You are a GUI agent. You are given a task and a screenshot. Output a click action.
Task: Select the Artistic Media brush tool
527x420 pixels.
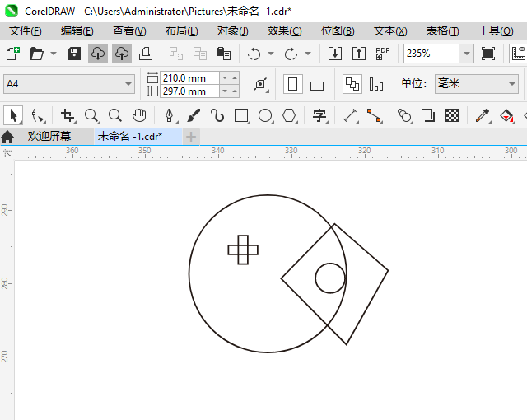(x=194, y=115)
